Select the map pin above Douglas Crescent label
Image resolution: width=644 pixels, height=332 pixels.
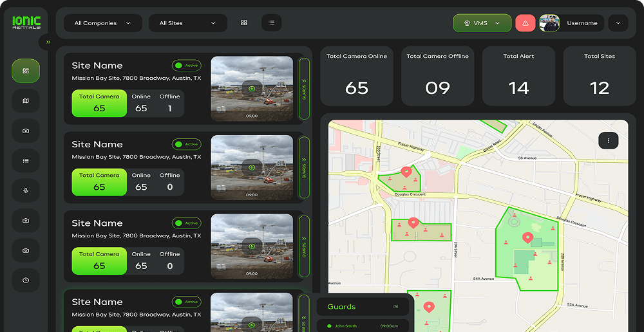coord(406,172)
